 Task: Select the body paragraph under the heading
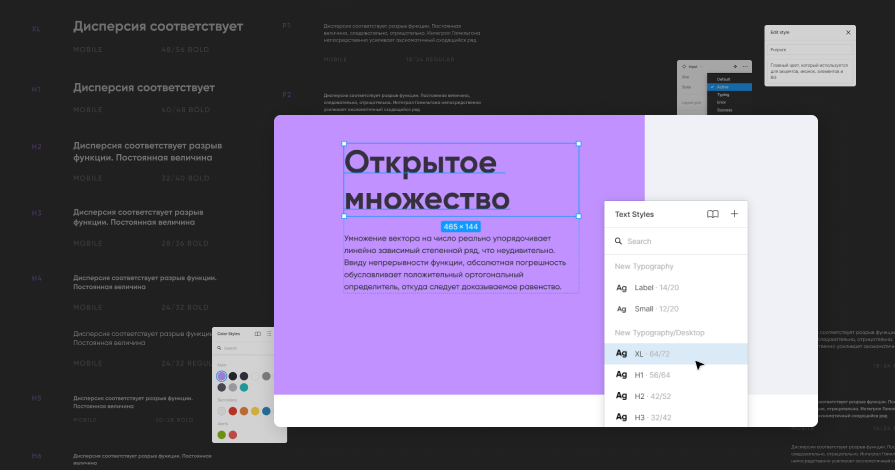click(461, 263)
